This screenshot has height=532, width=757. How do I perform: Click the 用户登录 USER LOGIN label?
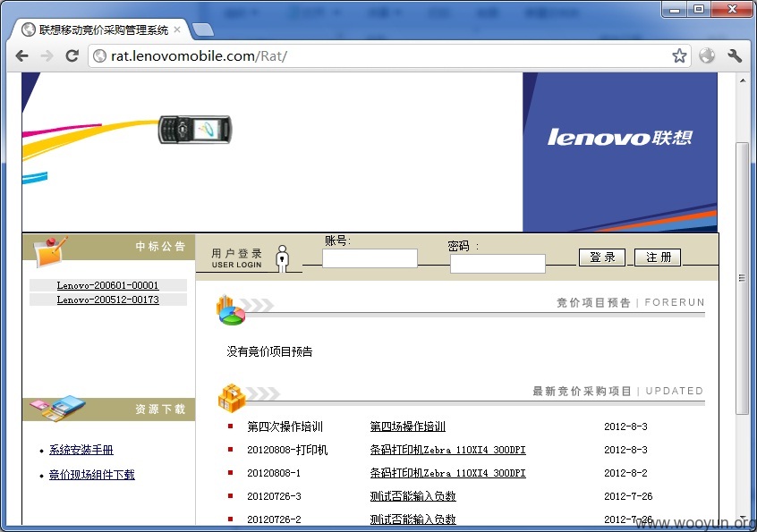(236, 258)
